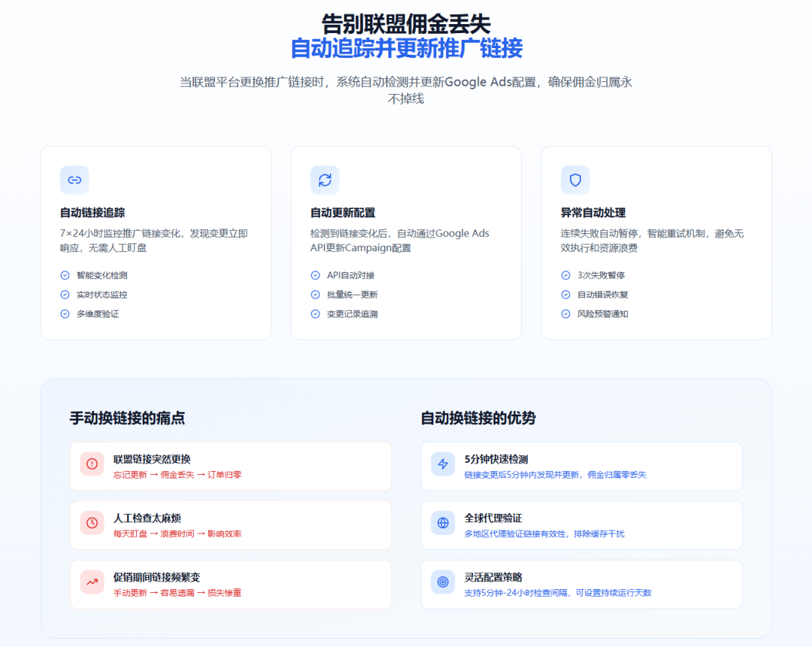Toggle the checkmark beside 多维度验证
The width and height of the screenshot is (812, 647).
[x=65, y=314]
